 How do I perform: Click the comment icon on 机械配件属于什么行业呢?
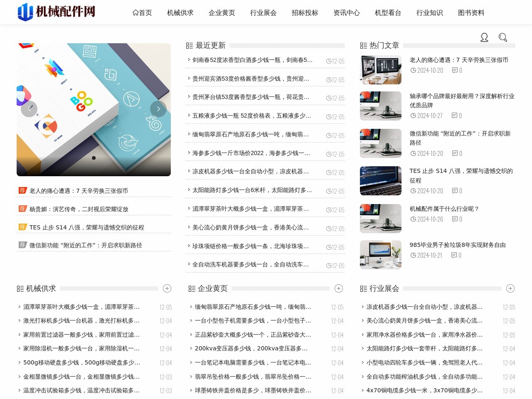454,219
